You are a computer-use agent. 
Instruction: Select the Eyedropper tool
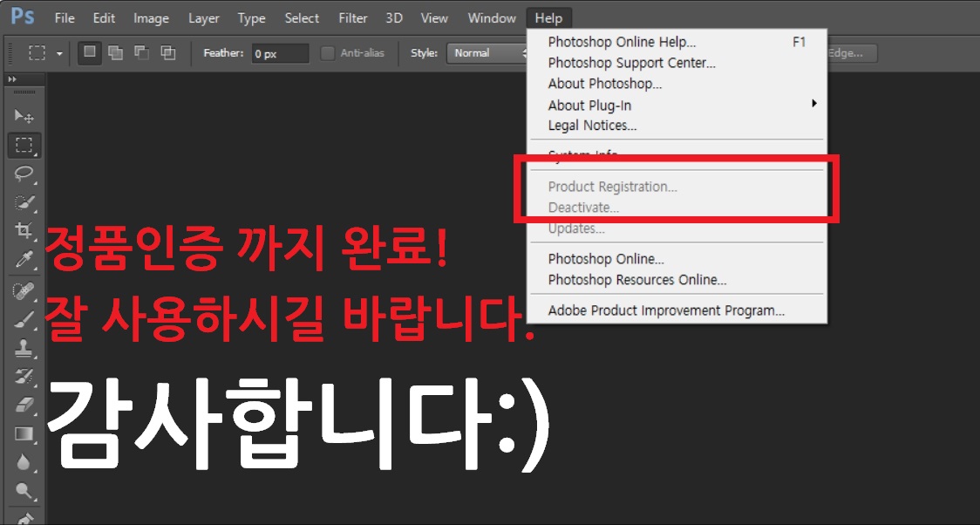(24, 261)
